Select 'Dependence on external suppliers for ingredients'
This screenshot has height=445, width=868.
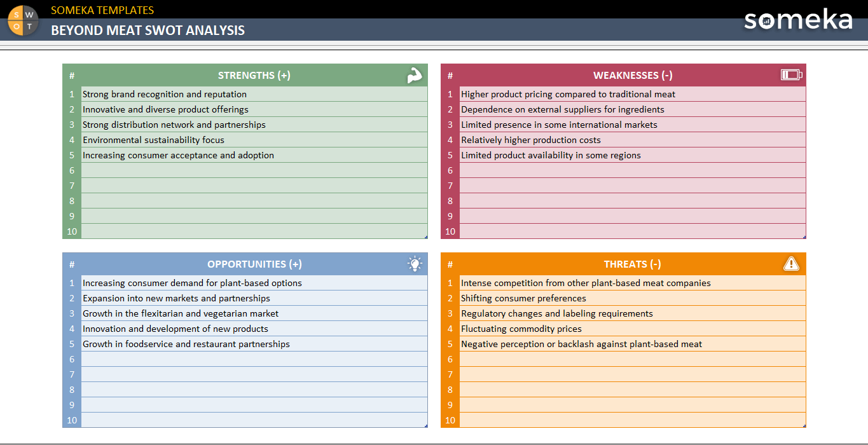(633, 109)
